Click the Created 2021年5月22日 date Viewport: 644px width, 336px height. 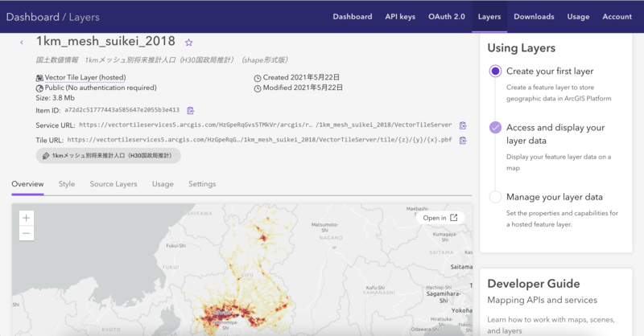(301, 77)
